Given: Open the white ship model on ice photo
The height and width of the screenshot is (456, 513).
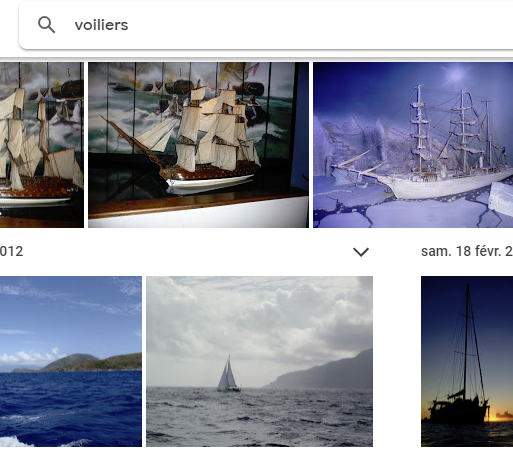Looking at the screenshot, I should point(413,145).
